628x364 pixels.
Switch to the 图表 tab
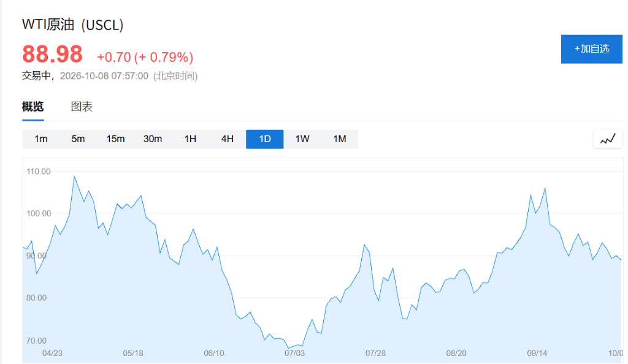point(82,107)
